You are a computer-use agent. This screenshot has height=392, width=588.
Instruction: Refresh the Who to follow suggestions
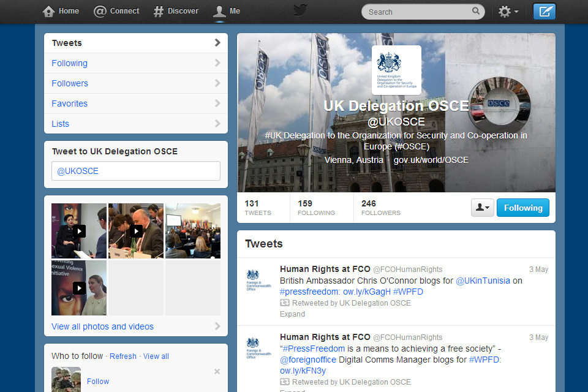point(123,356)
